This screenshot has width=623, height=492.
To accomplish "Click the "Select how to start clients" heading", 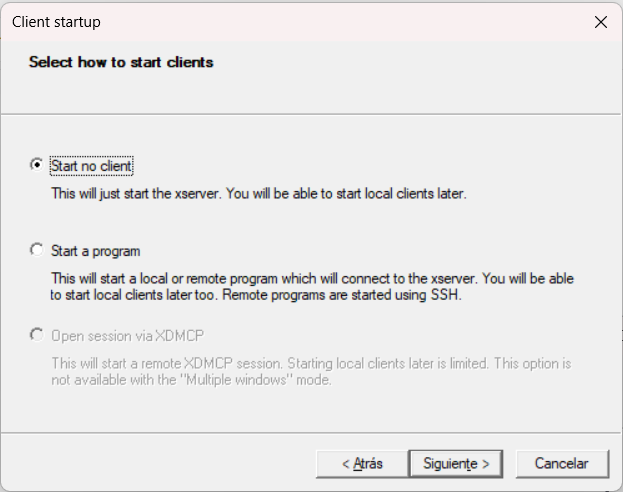I will (121, 62).
